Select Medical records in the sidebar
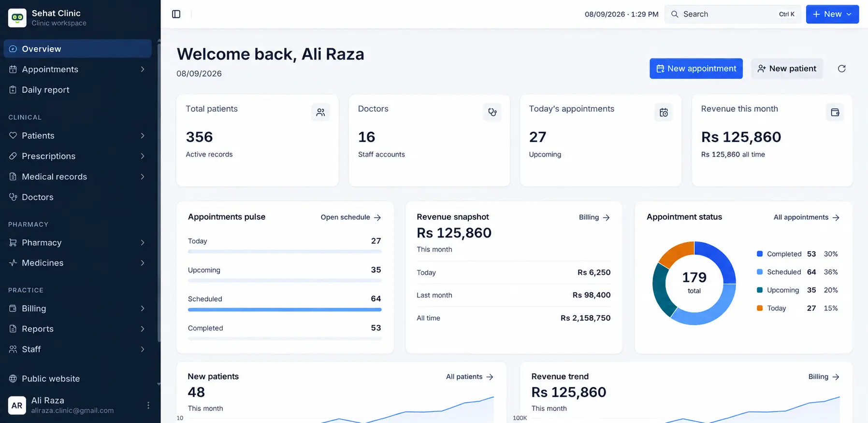This screenshot has height=423, width=868. (x=77, y=177)
